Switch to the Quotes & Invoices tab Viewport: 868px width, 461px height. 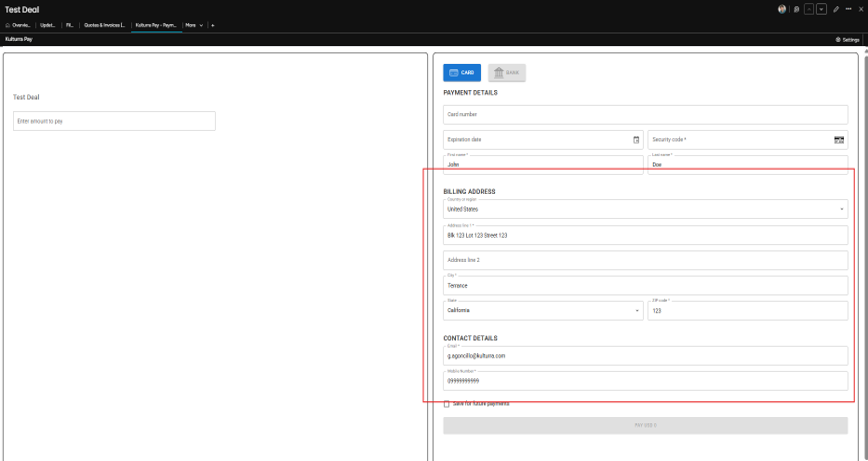[x=105, y=25]
